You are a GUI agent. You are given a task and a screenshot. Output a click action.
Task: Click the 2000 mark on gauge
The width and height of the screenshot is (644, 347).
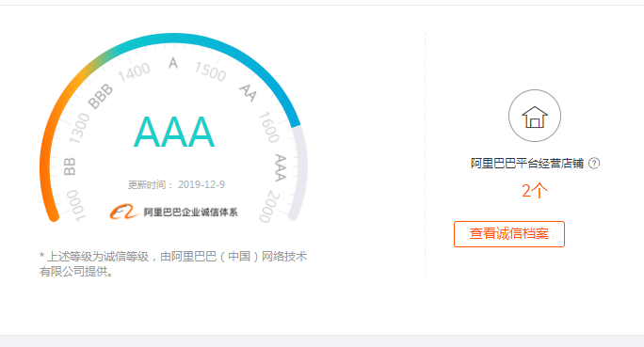[269, 206]
